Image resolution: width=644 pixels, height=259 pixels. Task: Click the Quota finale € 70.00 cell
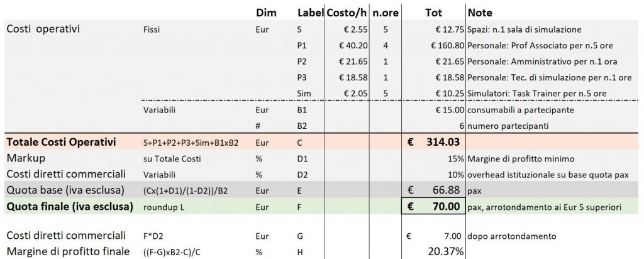[433, 206]
